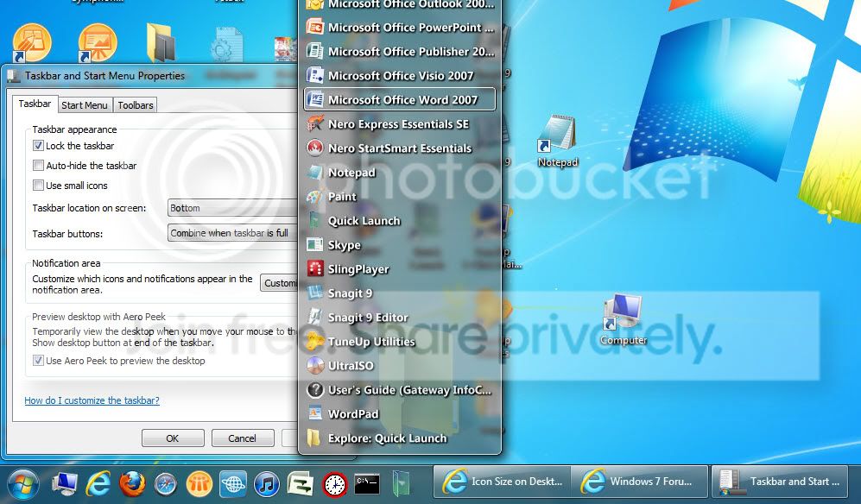The height and width of the screenshot is (504, 861).
Task: Click the Customize notification area button
Action: pyautogui.click(x=279, y=283)
